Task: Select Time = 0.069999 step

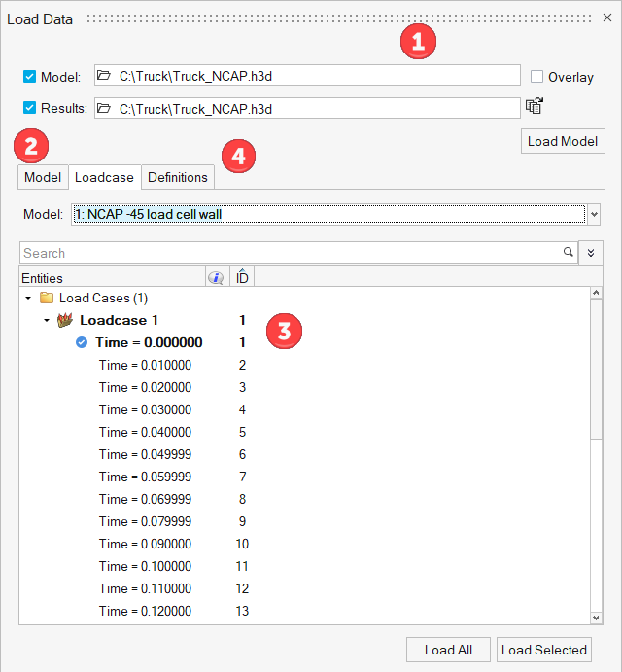Action: click(145, 499)
